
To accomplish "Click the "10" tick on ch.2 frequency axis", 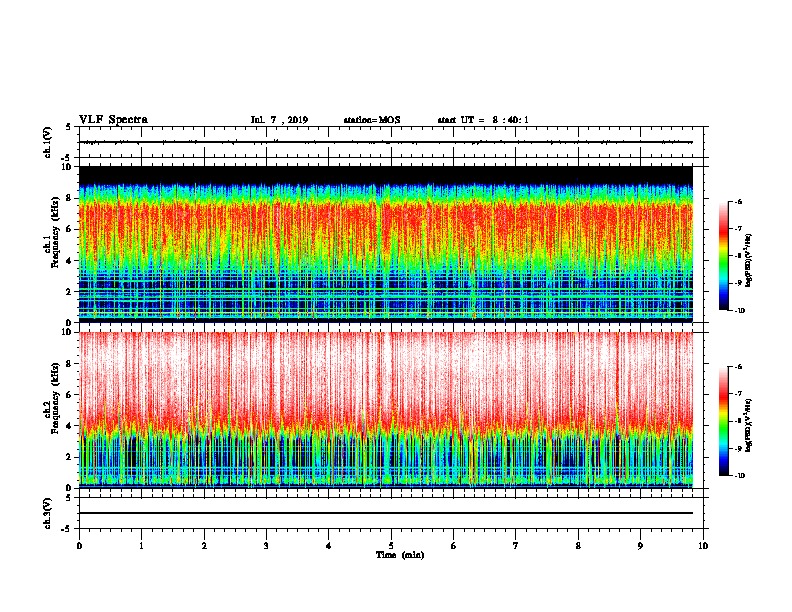I will (x=66, y=332).
